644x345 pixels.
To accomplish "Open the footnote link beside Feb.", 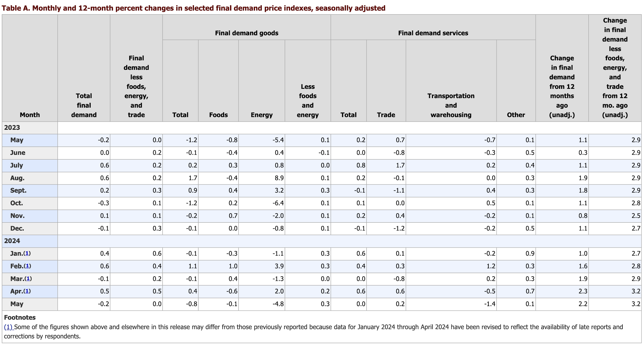I will coord(27,266).
